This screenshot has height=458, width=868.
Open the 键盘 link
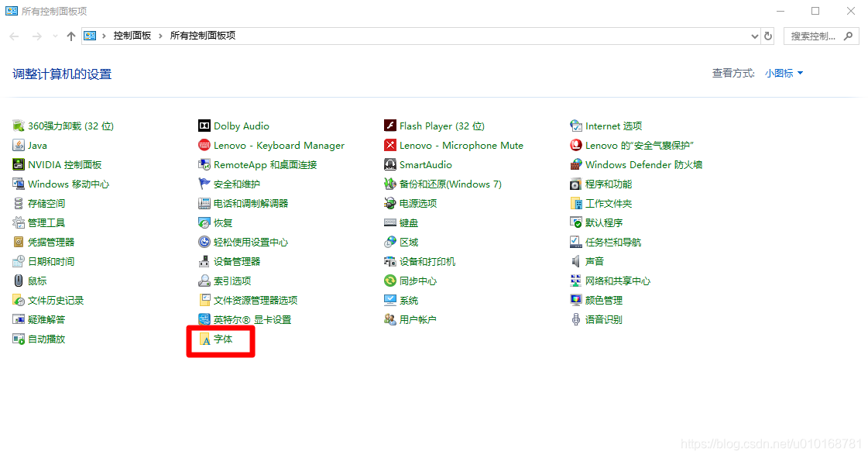coord(409,222)
